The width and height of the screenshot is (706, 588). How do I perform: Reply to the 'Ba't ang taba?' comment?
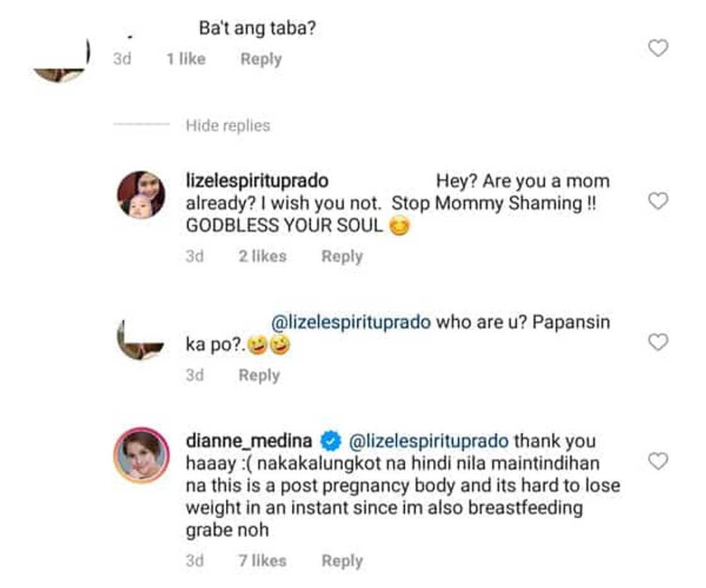pyautogui.click(x=260, y=59)
